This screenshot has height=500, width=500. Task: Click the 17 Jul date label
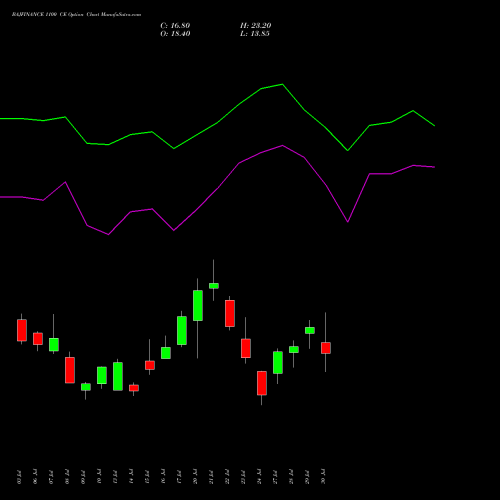tap(179, 477)
